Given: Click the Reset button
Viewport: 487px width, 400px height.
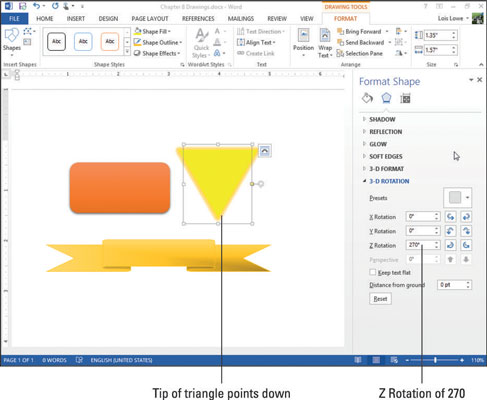Looking at the screenshot, I should click(x=380, y=299).
